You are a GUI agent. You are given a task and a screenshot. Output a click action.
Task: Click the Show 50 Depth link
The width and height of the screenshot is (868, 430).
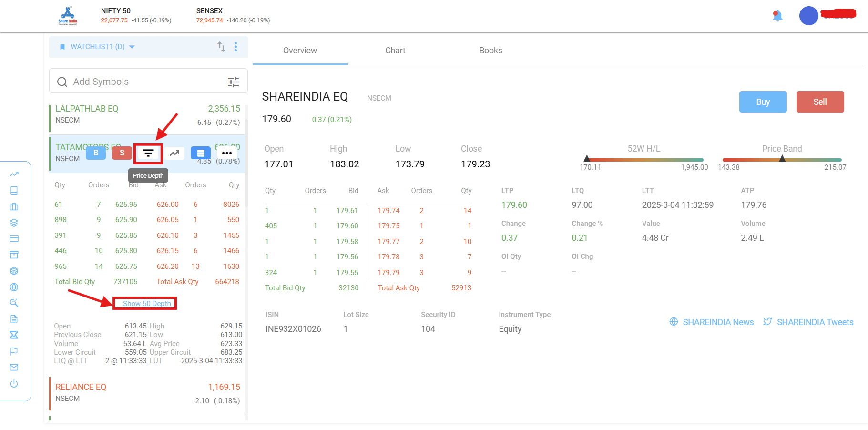(x=146, y=304)
